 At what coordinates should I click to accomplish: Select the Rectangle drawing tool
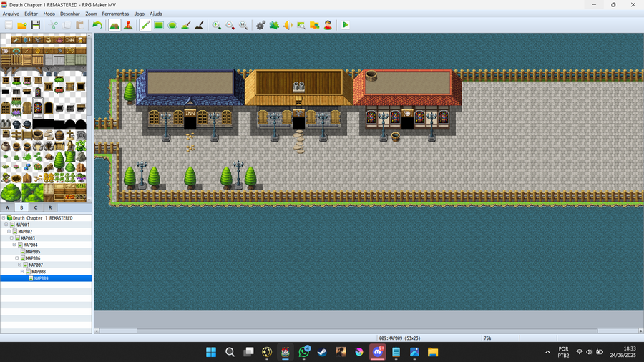click(x=159, y=25)
